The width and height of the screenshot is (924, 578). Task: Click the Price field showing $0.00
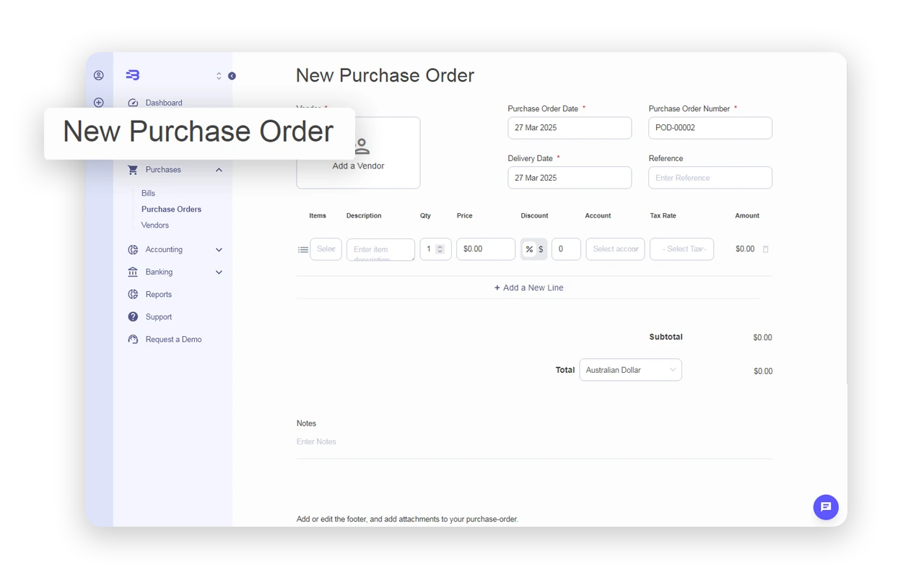point(486,249)
